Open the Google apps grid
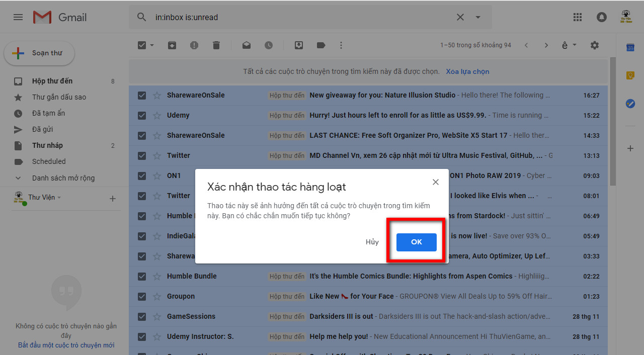This screenshot has width=644, height=355. click(577, 17)
